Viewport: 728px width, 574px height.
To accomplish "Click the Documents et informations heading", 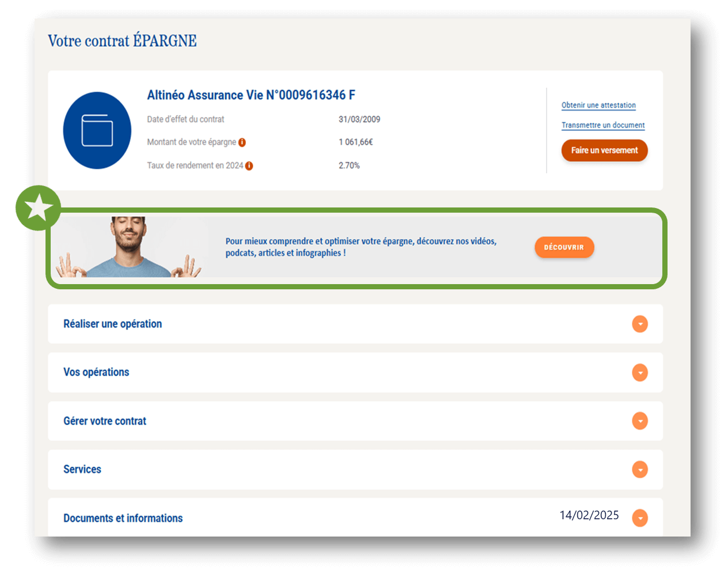I will [123, 518].
